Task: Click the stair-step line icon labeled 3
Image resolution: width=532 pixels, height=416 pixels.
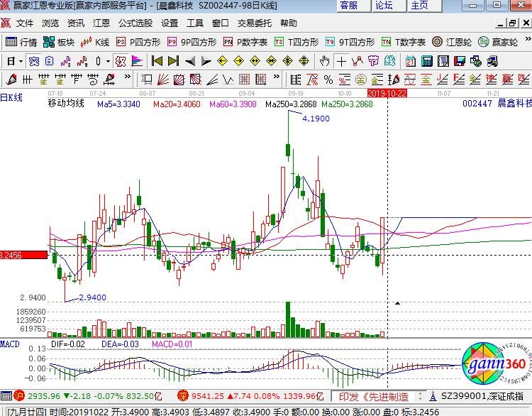Action: pos(66,62)
